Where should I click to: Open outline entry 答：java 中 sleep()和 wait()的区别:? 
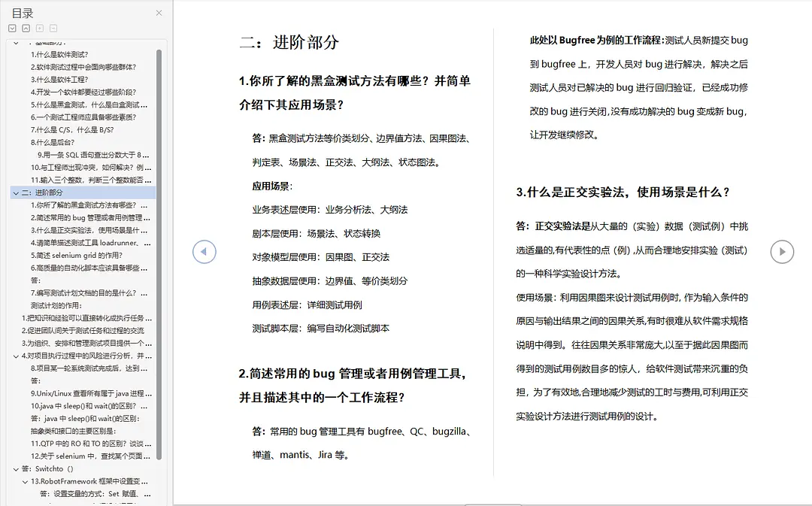coord(85,419)
